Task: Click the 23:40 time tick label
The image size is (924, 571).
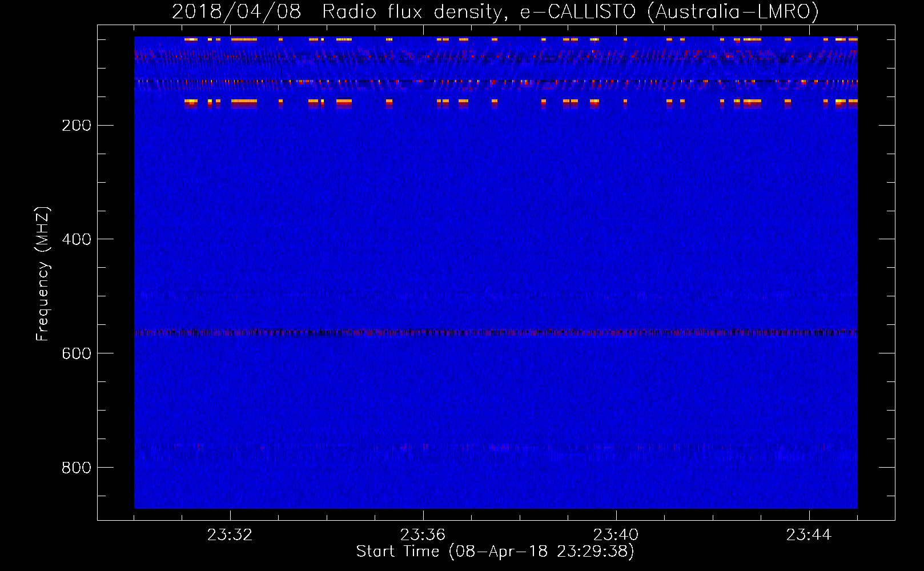Action: point(616,535)
